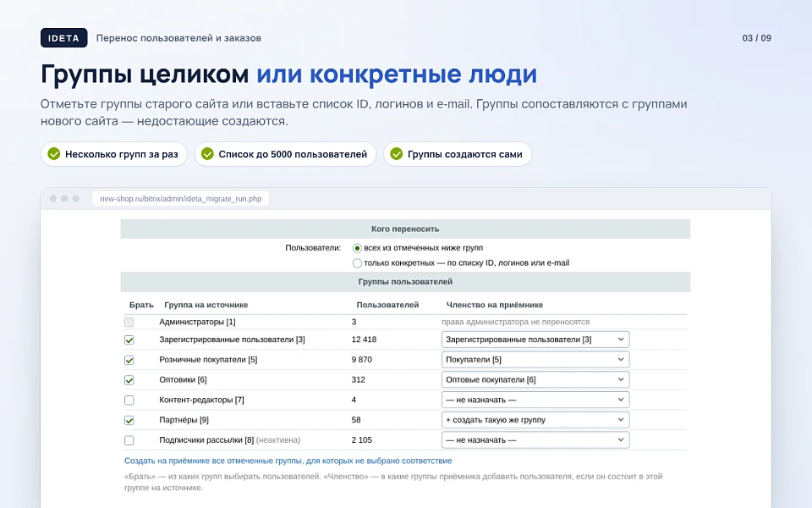Image resolution: width=812 pixels, height=508 pixels.
Task: Uncheck Зарегистрированные пользователи [3] checkbox
Action: click(x=129, y=340)
